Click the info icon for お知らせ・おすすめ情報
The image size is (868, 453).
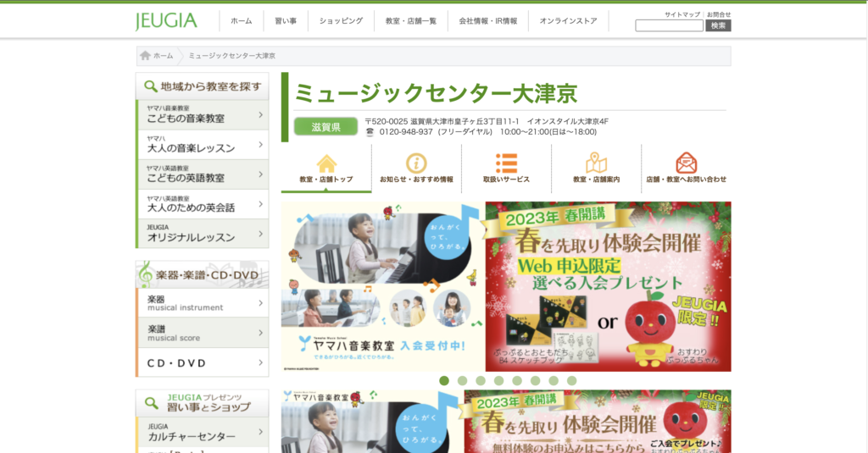click(416, 163)
